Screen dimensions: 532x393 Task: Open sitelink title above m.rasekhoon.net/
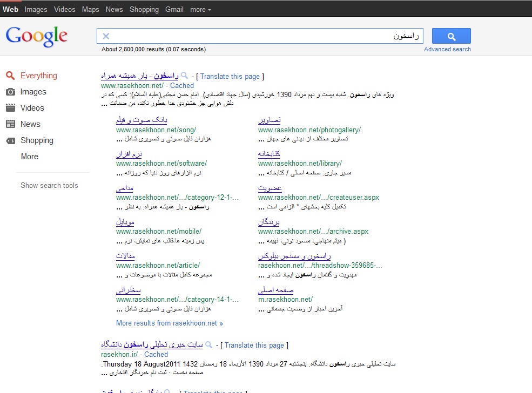276,290
